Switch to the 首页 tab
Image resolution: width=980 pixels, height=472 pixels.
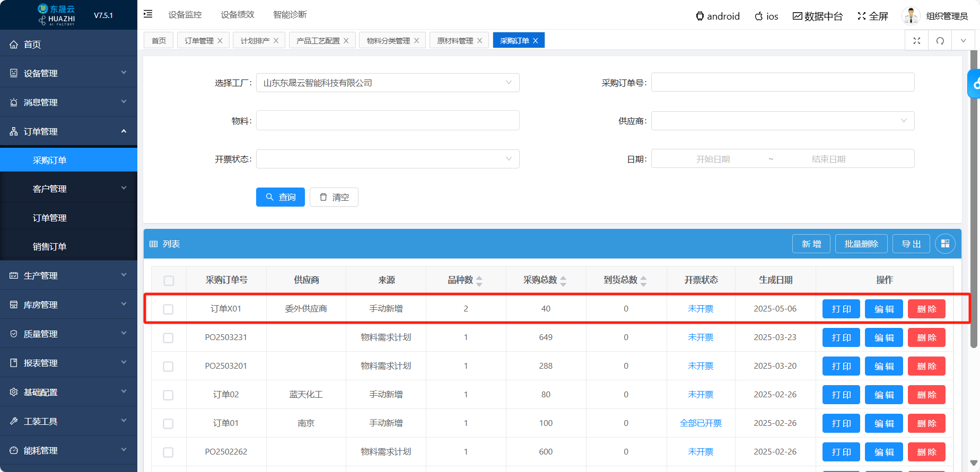tap(159, 41)
